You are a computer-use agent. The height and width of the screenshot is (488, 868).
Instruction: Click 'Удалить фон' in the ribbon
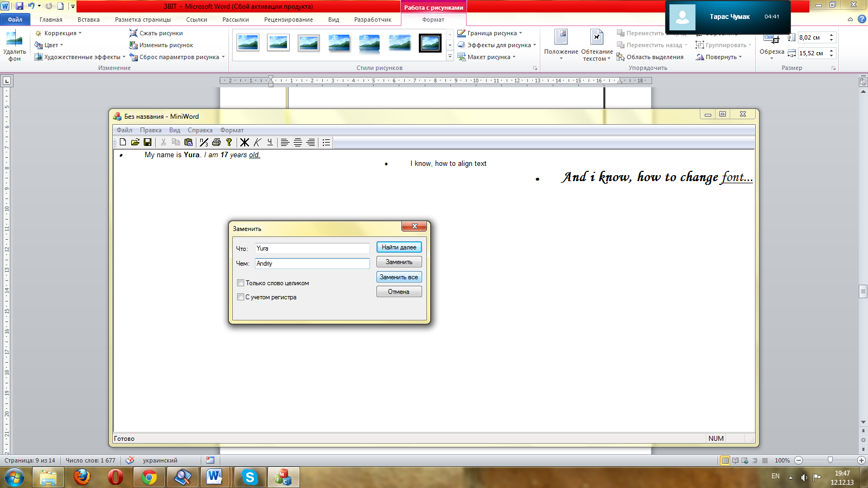(x=14, y=46)
